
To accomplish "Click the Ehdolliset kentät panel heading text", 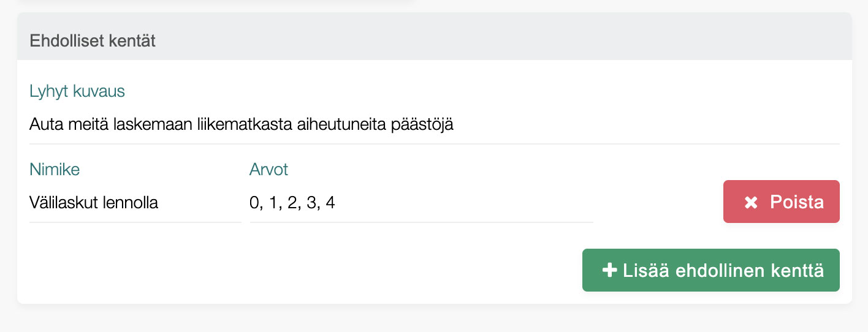I will click(93, 41).
